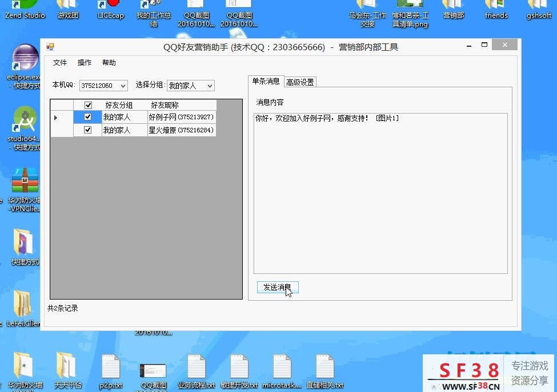Minimize the QQ好友营销助手 window

pyautogui.click(x=469, y=46)
